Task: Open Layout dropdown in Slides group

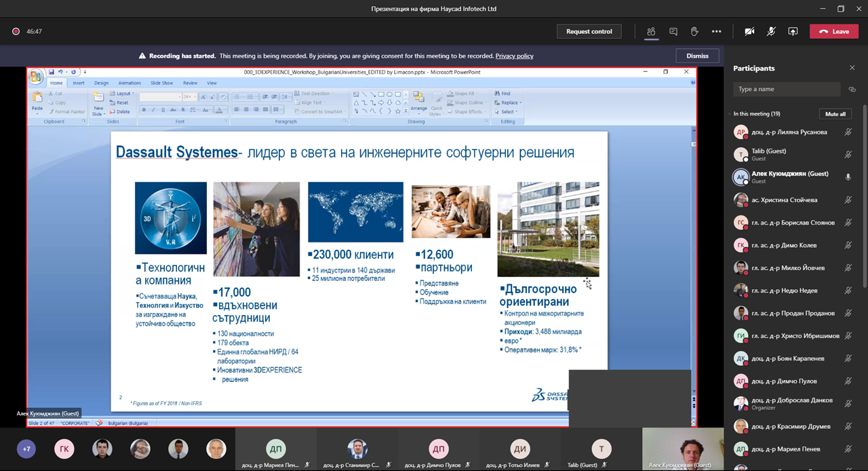Action: point(121,94)
